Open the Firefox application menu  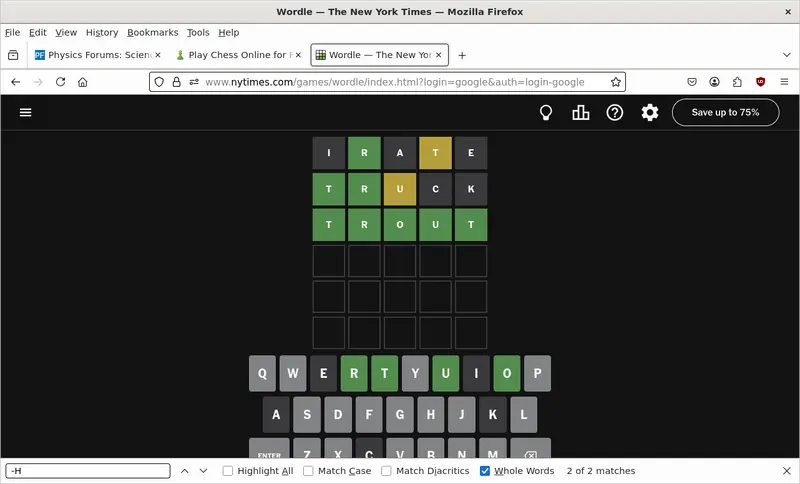[784, 82]
